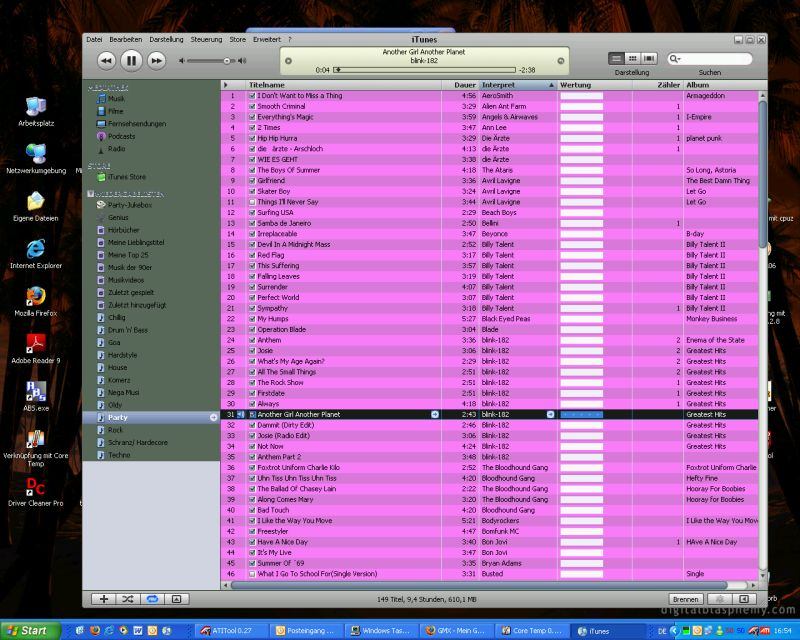Screen dimensions: 800x640
Task: Switch to list view
Action: [x=616, y=59]
